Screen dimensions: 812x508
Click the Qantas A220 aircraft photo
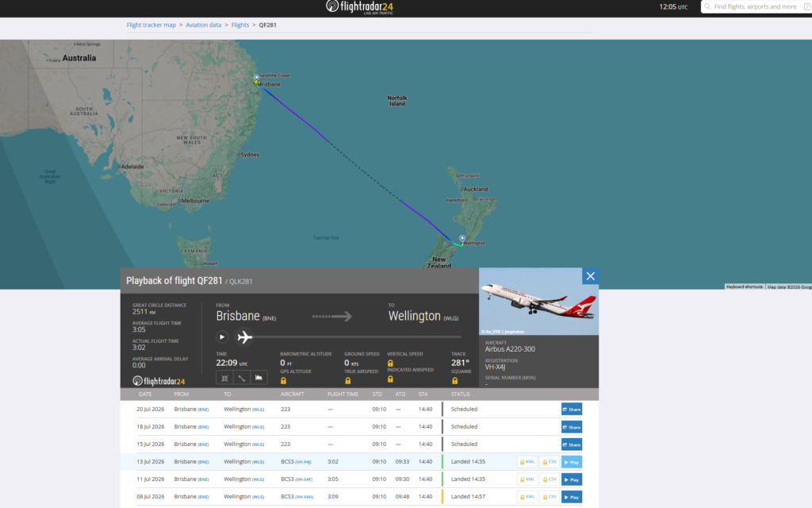[538, 301]
